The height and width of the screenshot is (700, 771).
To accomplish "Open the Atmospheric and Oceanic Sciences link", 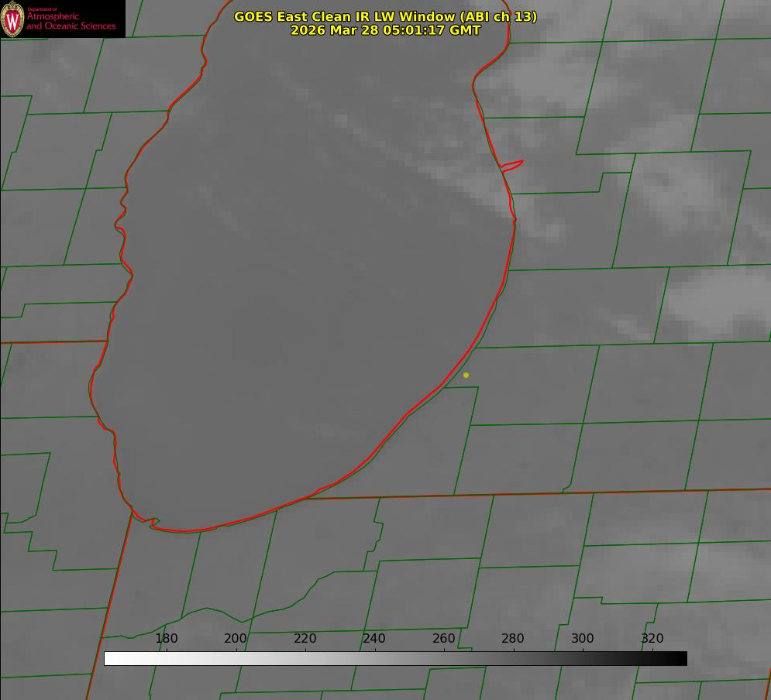I will pyautogui.click(x=71, y=22).
